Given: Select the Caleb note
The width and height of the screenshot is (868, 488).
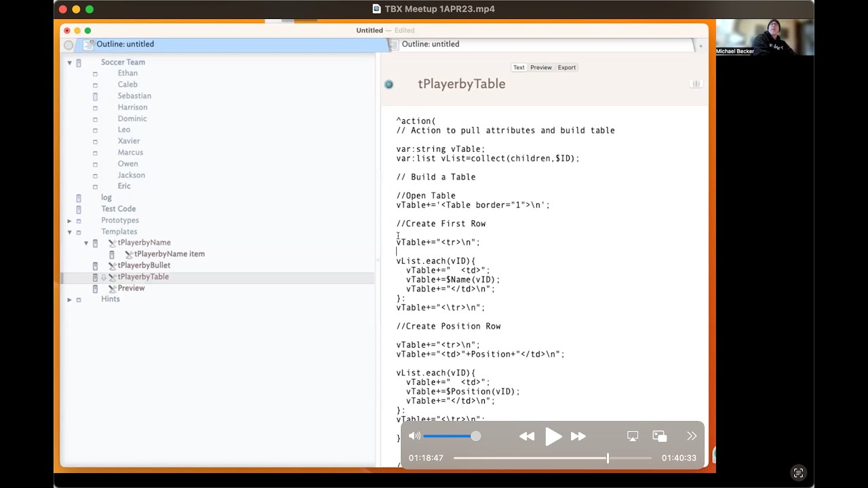Looking at the screenshot, I should [x=127, y=85].
